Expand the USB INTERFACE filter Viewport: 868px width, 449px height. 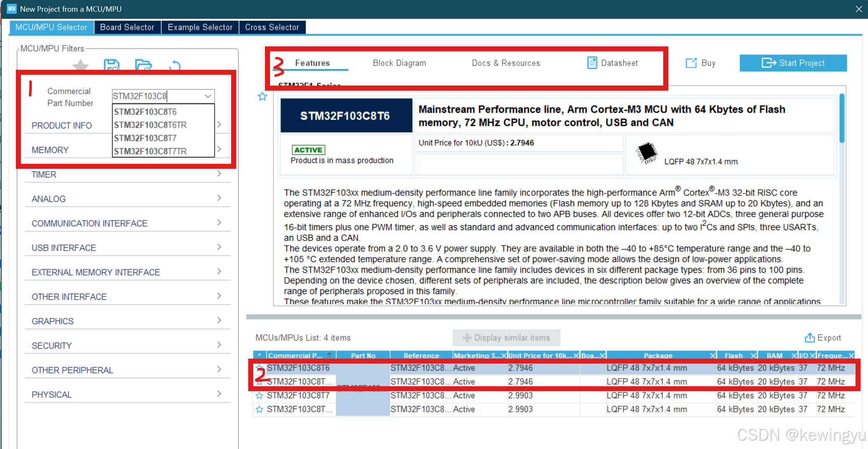[x=127, y=247]
